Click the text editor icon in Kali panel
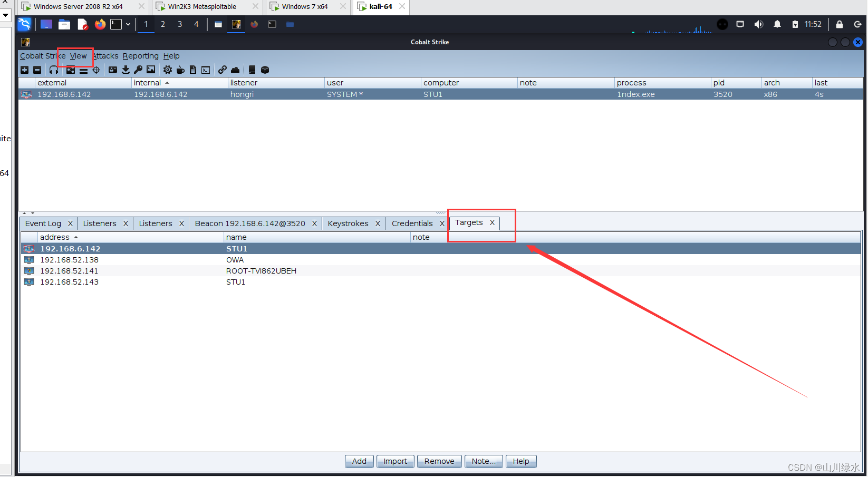The image size is (868, 477). tap(82, 24)
